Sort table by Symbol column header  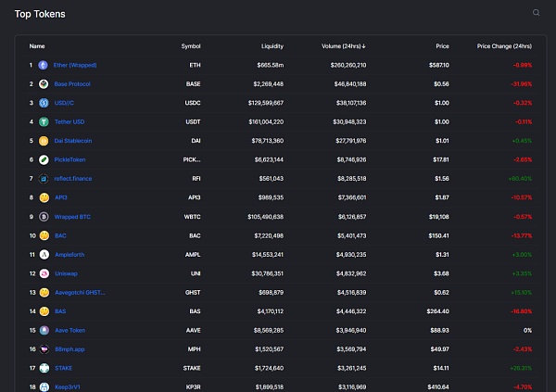click(x=191, y=46)
